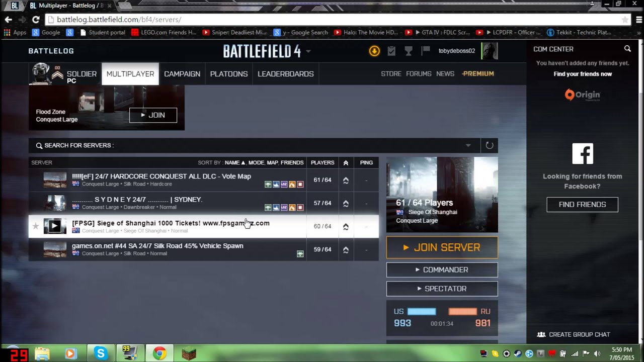Click the play icon on [FPSG] server thumbnail
The image size is (644, 362).
(x=54, y=226)
